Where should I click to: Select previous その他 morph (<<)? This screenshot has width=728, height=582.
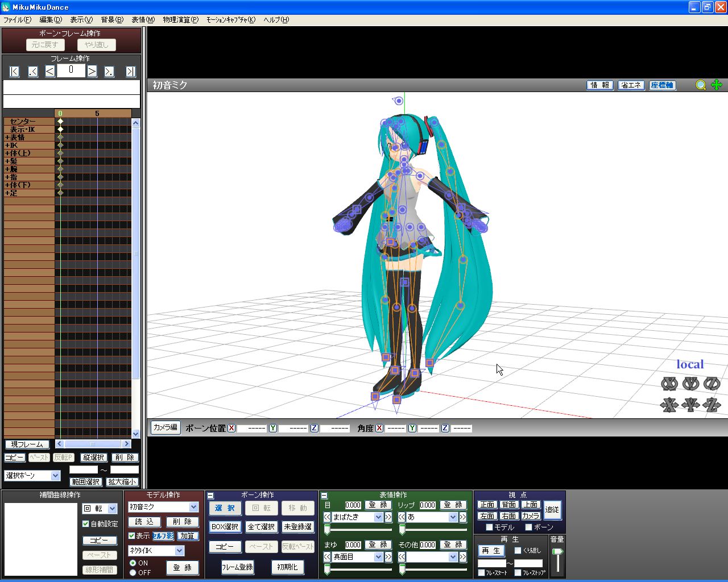tap(402, 557)
